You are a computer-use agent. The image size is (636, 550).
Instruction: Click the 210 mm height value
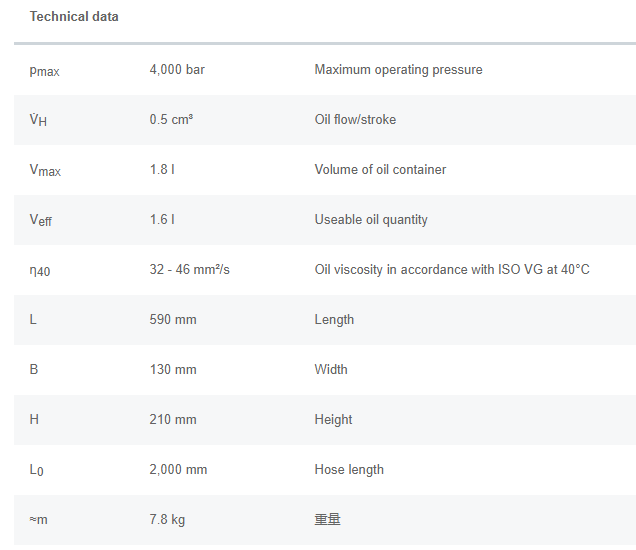(173, 420)
